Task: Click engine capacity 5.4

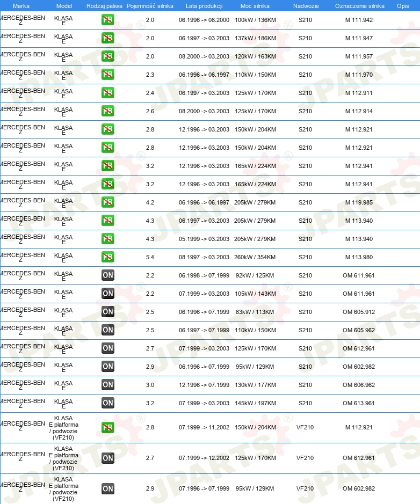Action: 150,257
